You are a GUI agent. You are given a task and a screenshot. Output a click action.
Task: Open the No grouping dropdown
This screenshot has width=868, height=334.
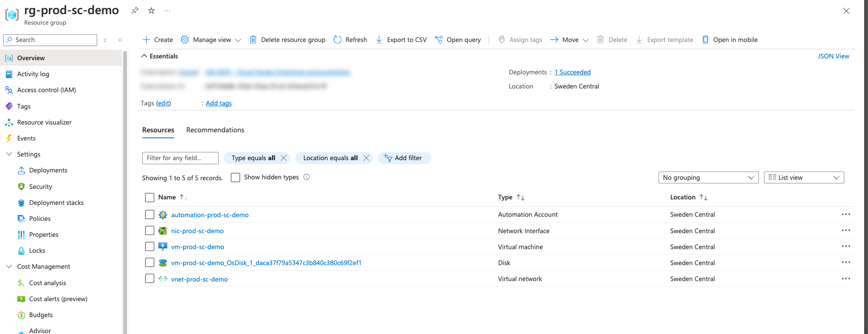point(708,177)
